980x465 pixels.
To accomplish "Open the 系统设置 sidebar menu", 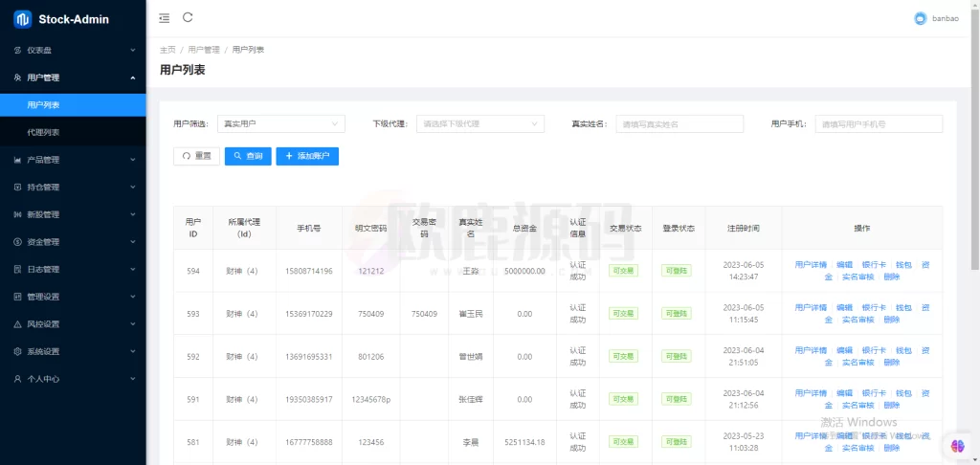I will click(x=73, y=351).
